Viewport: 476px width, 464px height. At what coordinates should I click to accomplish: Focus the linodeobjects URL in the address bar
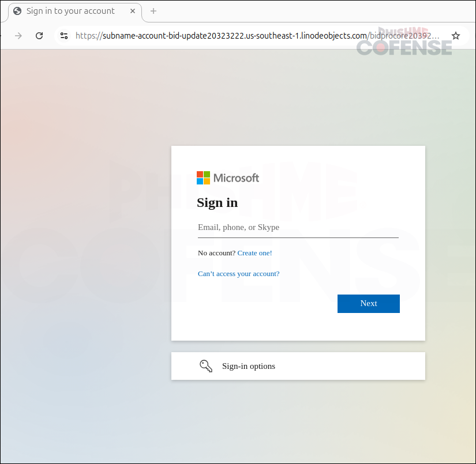point(231,36)
